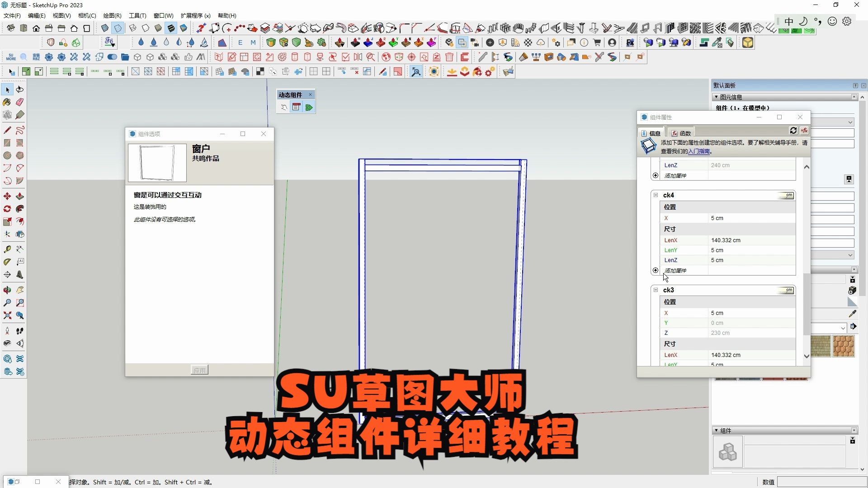Collapse the 图元信息 panel section

pyautogui.click(x=716, y=97)
